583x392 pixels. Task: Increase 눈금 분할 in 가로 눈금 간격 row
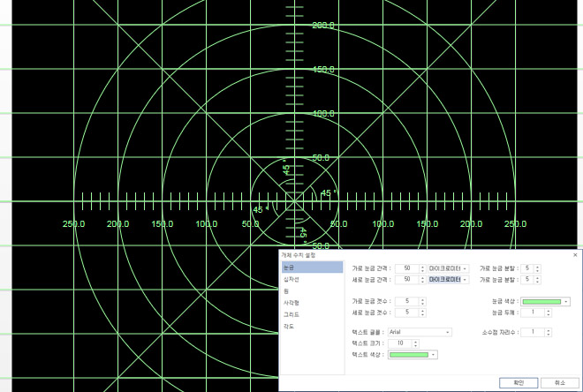(x=538, y=267)
